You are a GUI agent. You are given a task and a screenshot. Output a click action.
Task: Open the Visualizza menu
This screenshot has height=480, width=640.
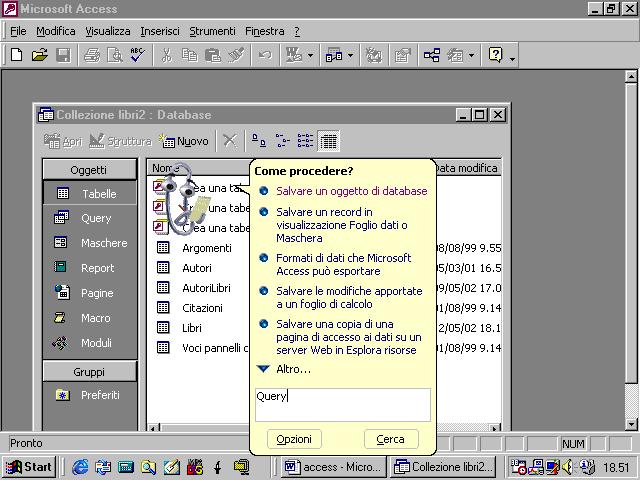coord(108,31)
